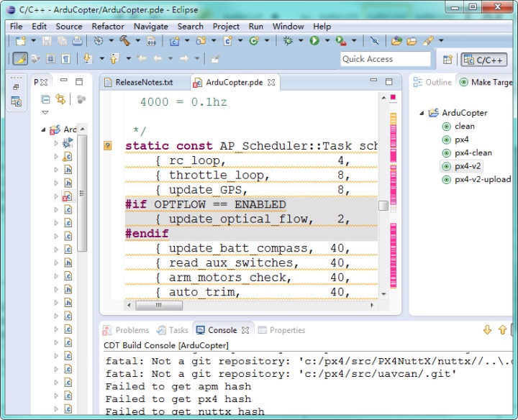This screenshot has width=518, height=420.
Task: Click the New wizard toolbar icon
Action: [21, 40]
